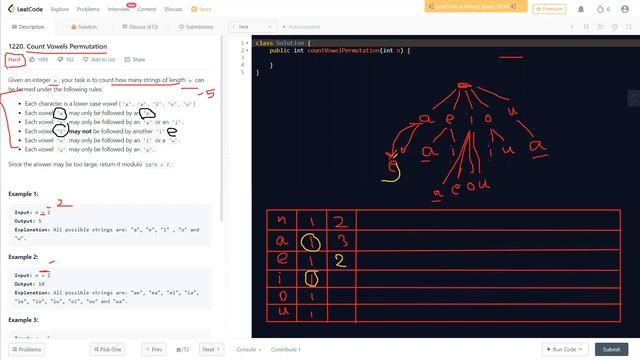The width and height of the screenshot is (640, 360).
Task: Open editor info icon
Action: pos(572,27)
